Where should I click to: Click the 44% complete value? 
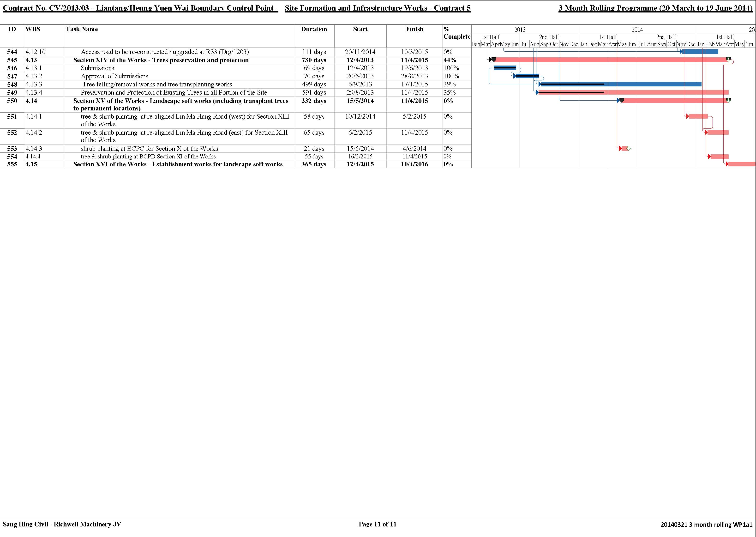(x=450, y=60)
